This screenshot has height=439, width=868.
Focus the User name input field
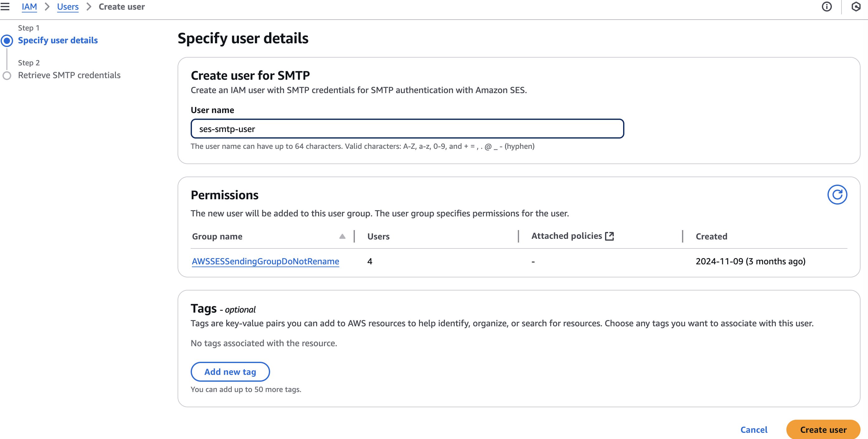[407, 129]
